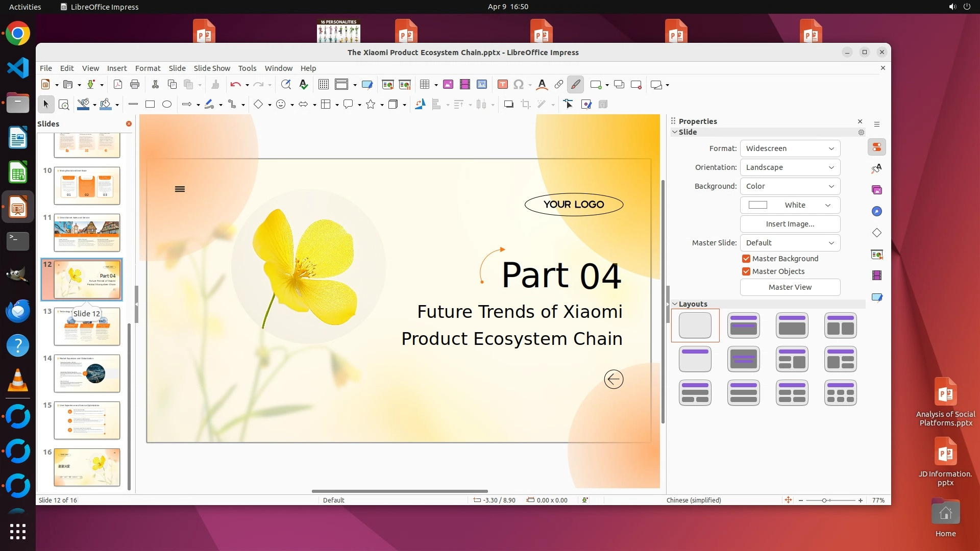
Task: Click the Insert Image toolbar icon
Action: tap(448, 85)
